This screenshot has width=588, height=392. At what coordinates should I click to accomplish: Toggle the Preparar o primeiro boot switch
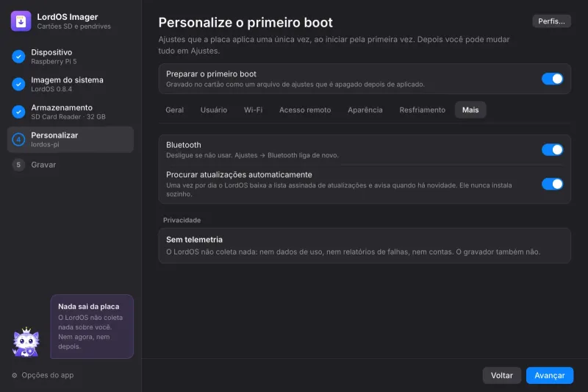[552, 79]
